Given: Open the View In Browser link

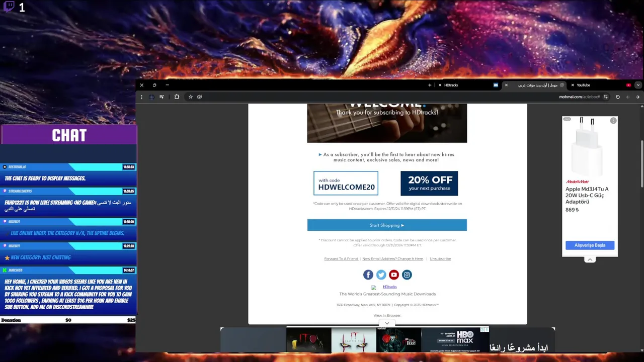Looking at the screenshot, I should coord(387,315).
